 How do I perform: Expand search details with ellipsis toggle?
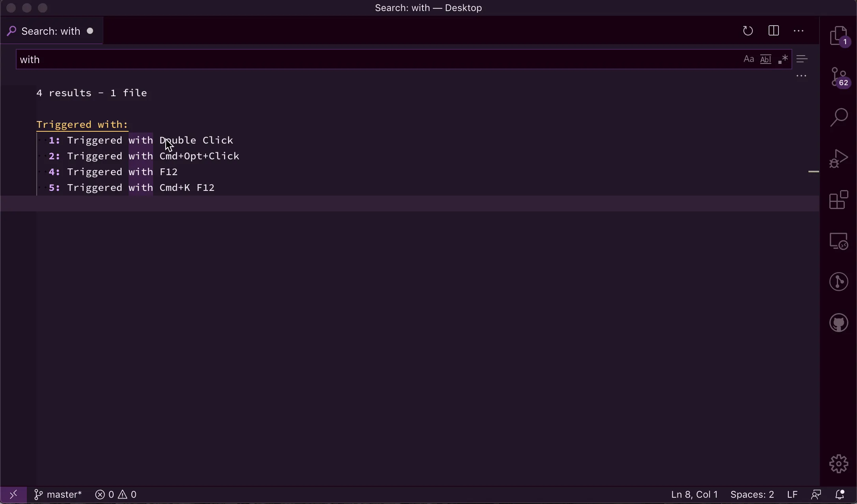click(801, 76)
